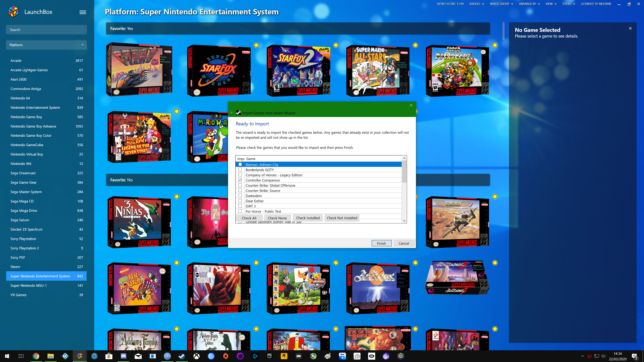Uncheck the Controller Companion checkbox

[x=240, y=180]
